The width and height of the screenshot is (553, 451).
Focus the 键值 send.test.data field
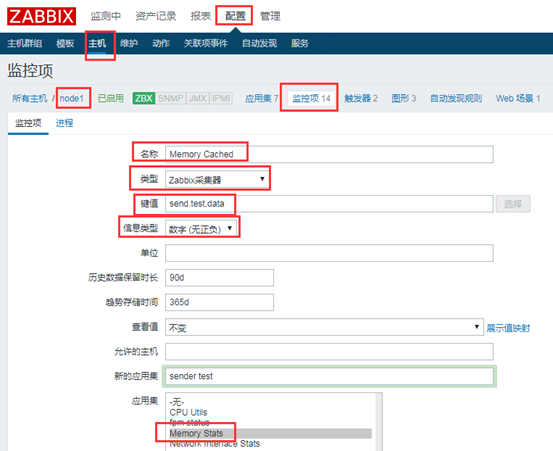click(x=329, y=204)
